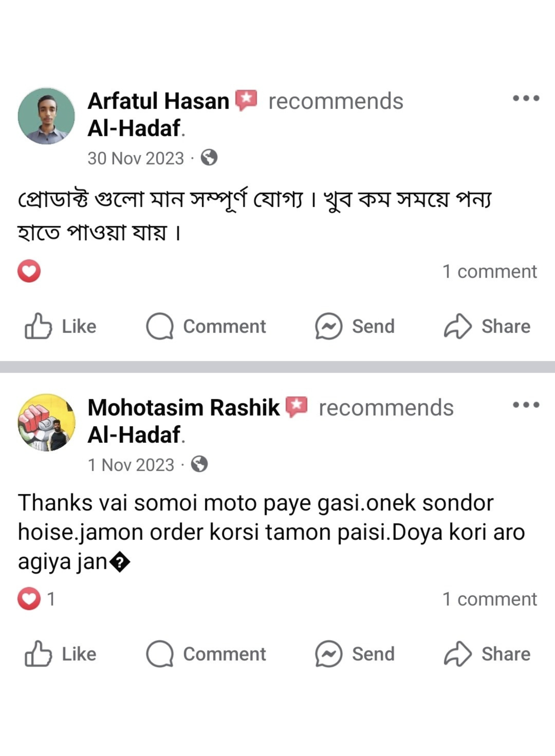
Task: Open Al-Hadaf page from Arfatul's post
Action: pos(134,128)
